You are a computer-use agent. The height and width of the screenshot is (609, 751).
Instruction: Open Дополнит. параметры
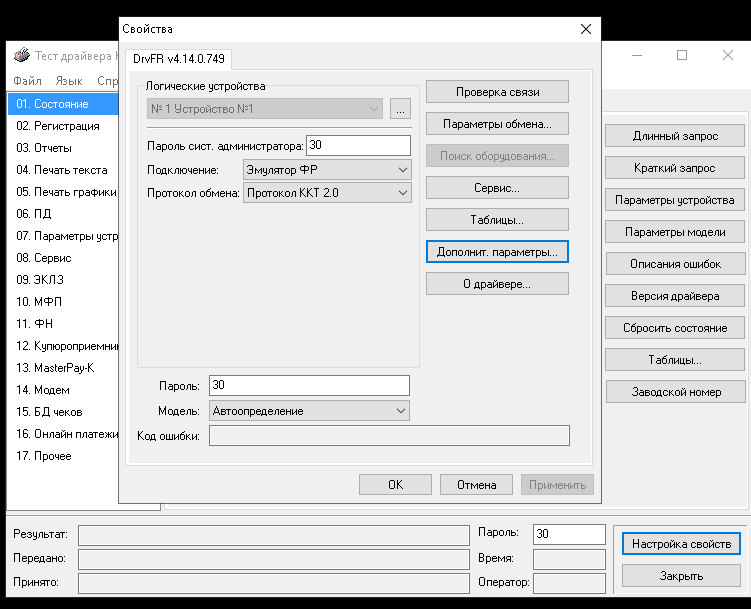(497, 252)
